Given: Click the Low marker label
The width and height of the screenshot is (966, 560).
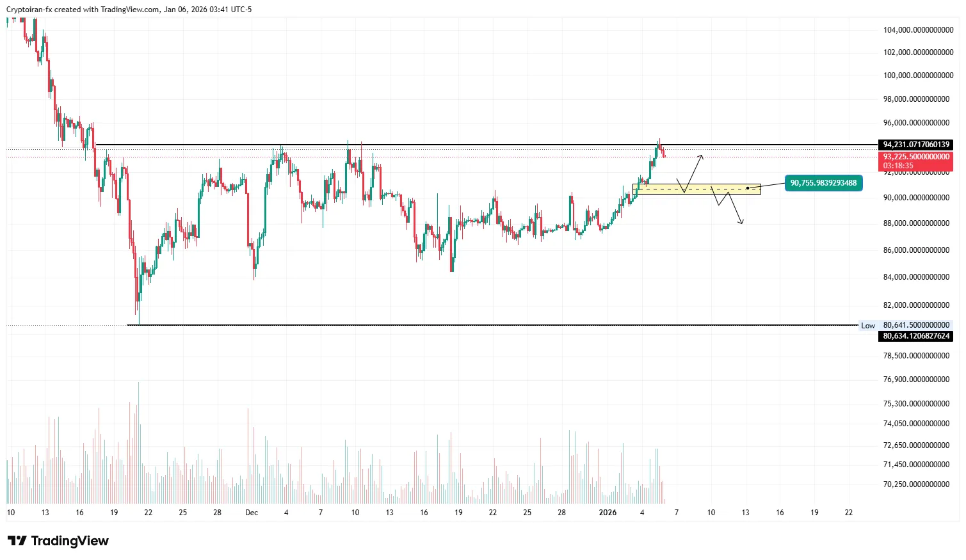Looking at the screenshot, I should pos(867,326).
